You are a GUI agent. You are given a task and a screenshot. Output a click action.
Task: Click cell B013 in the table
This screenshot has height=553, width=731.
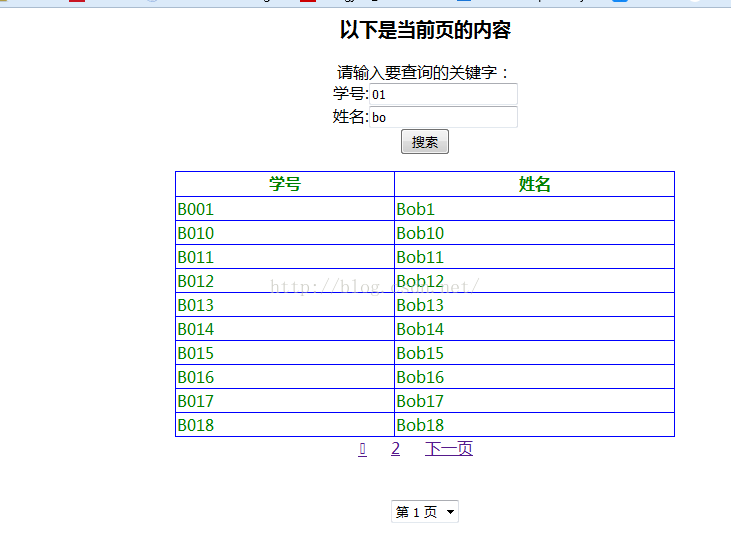[285, 305]
